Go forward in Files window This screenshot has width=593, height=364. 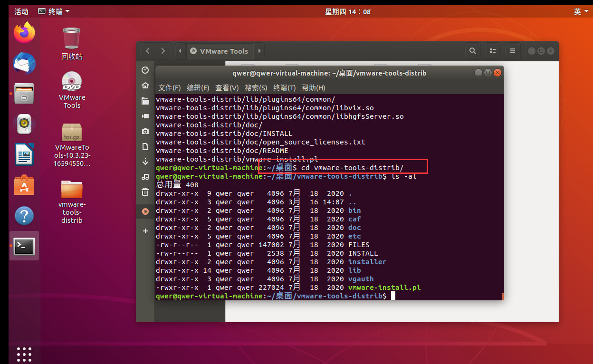[163, 51]
